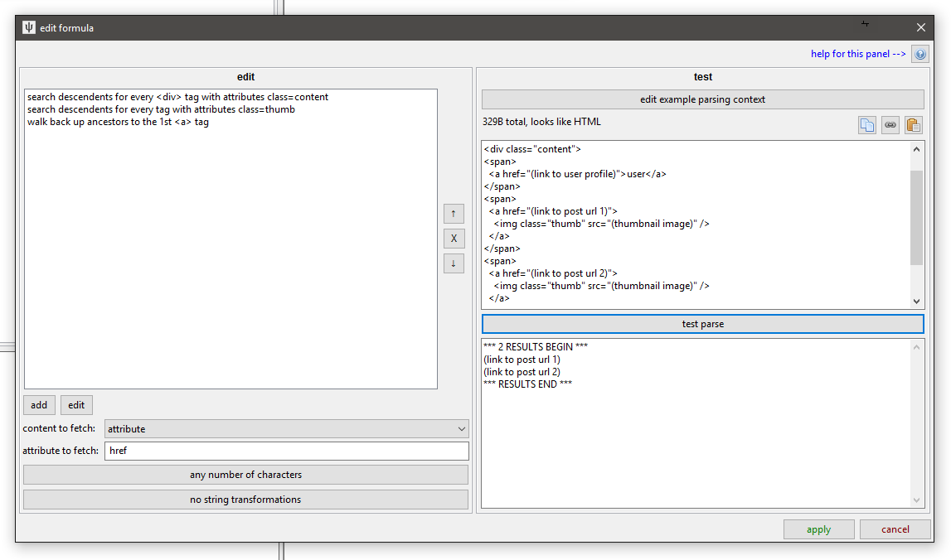951x560 pixels.
Task: Click scroll-up arrow of results box
Action: pos(916,347)
